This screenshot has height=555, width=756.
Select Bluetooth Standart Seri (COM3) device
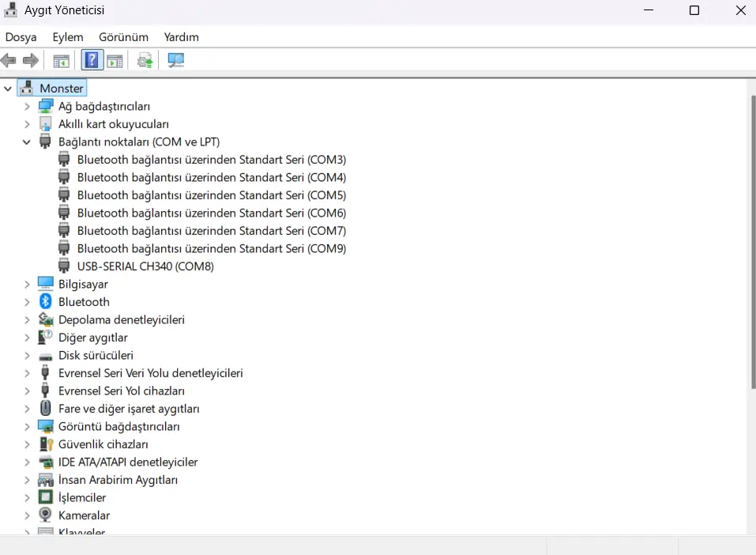(x=212, y=159)
